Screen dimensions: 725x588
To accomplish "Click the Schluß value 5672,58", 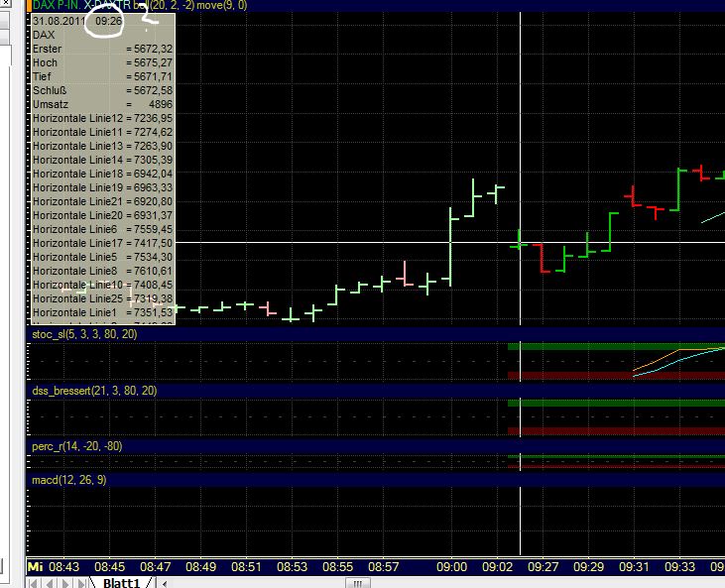I will 153,90.
